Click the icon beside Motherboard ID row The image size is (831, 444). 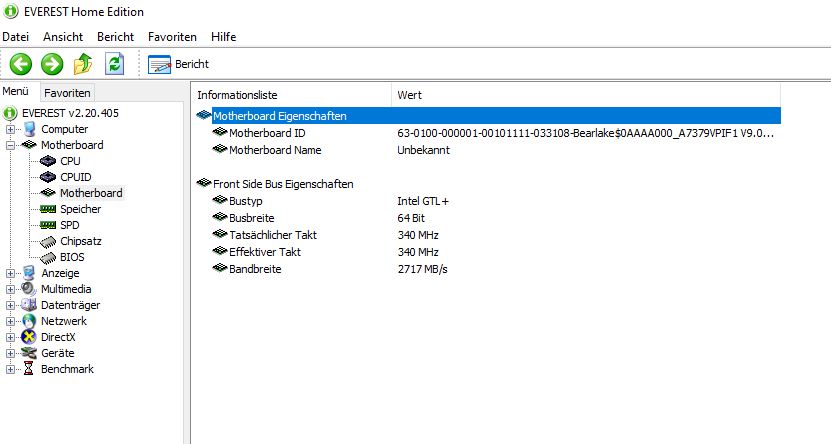pyautogui.click(x=220, y=132)
